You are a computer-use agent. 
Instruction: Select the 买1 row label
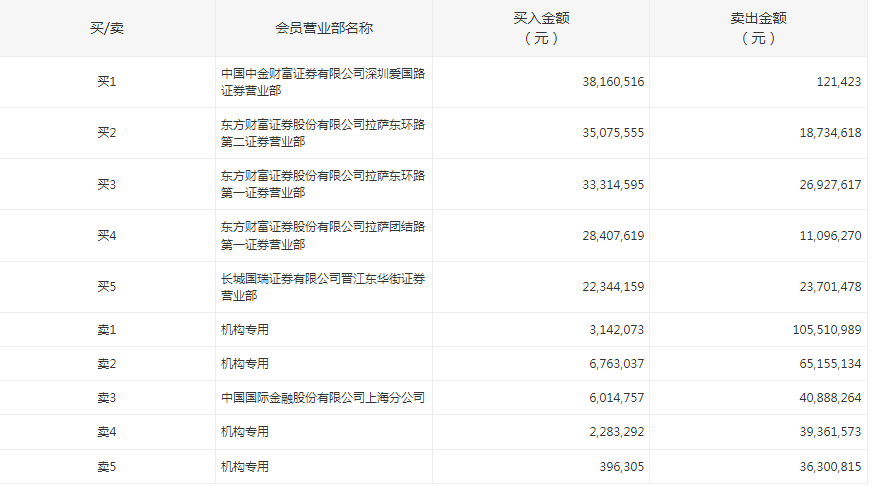(107, 82)
